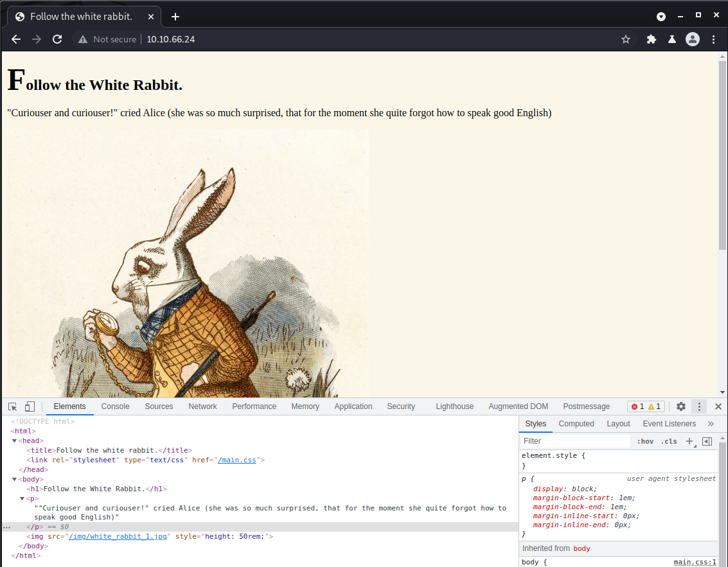Go back to previous page

coord(16,39)
